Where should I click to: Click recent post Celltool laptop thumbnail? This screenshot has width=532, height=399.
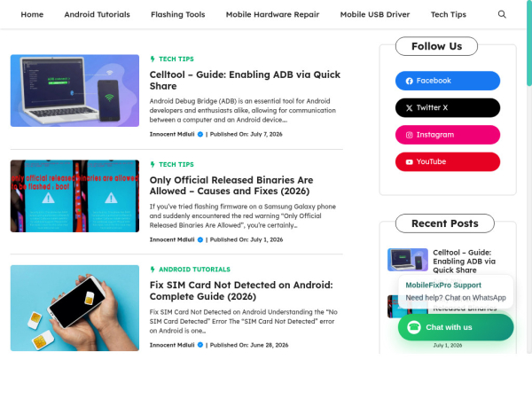click(x=408, y=260)
